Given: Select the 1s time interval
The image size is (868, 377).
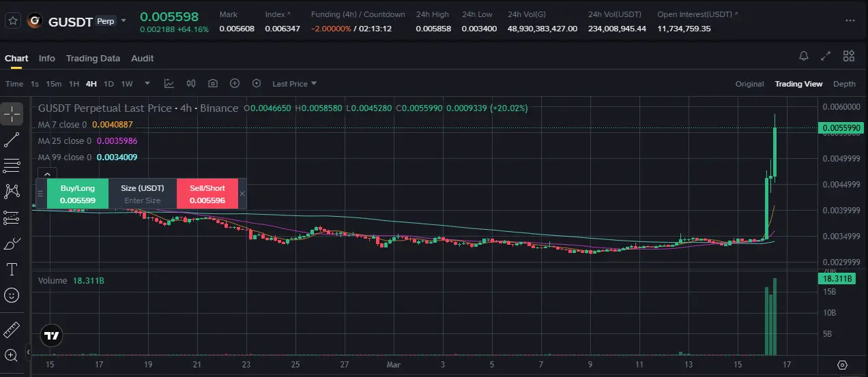Looking at the screenshot, I should point(35,84).
